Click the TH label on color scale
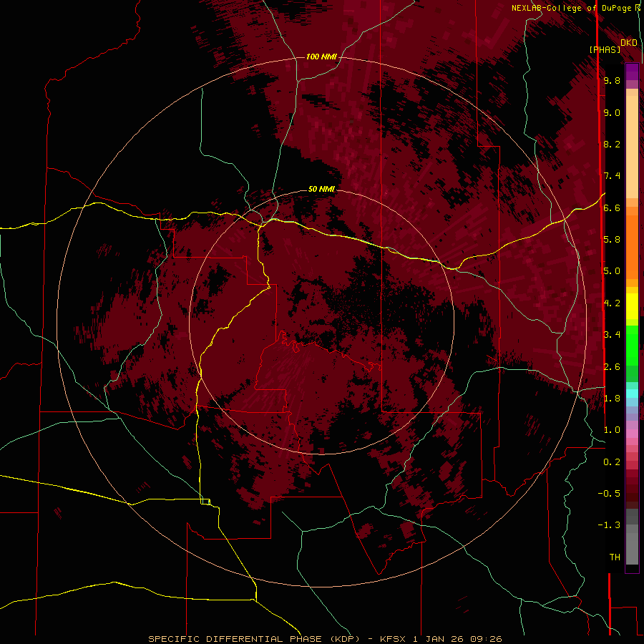Viewport: 644px width, 644px height. coord(615,557)
